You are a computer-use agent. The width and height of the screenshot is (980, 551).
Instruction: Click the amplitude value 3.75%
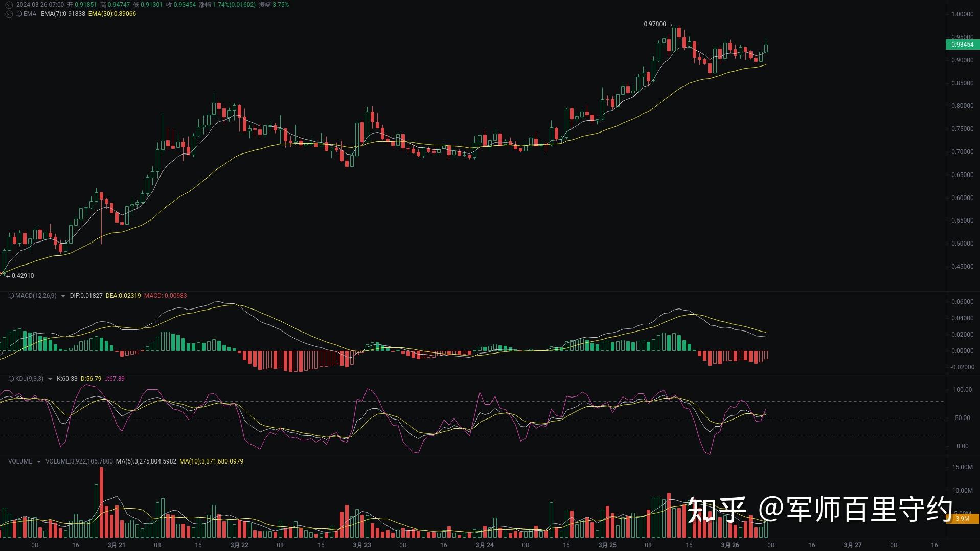coord(281,5)
